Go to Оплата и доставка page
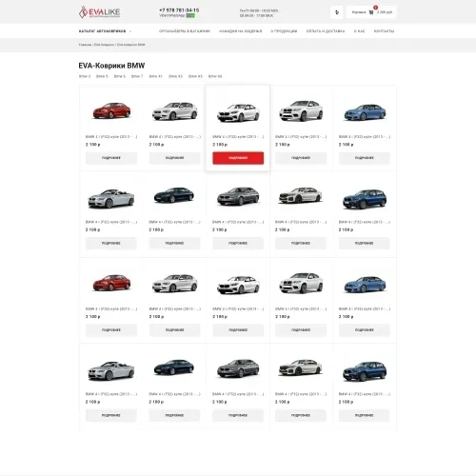This screenshot has height=476, width=476. click(x=326, y=31)
